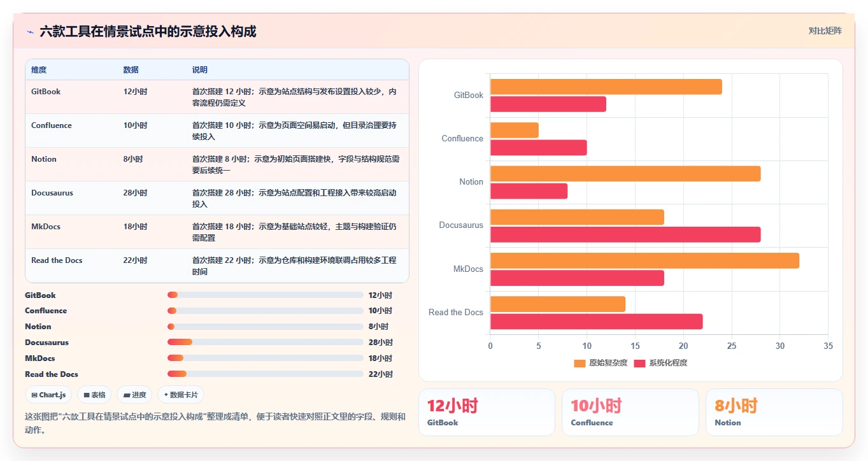Click the Confluence progress bar

[265, 311]
